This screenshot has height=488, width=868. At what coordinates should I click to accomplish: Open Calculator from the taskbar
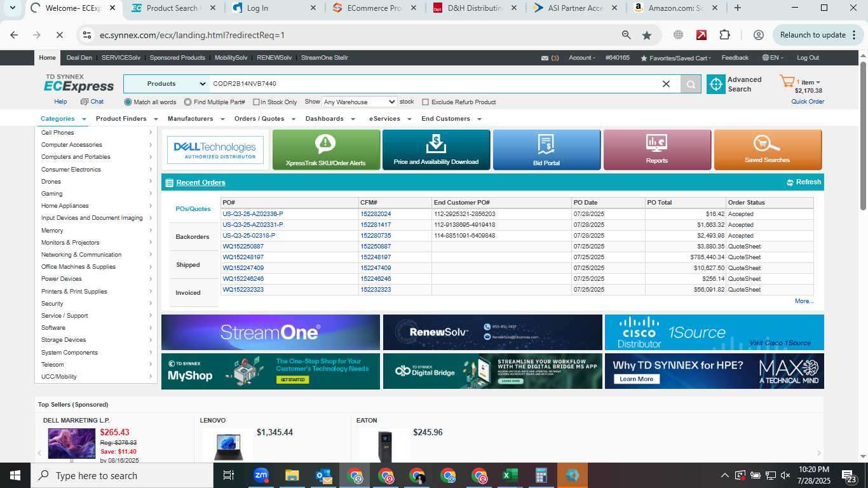coord(541,475)
